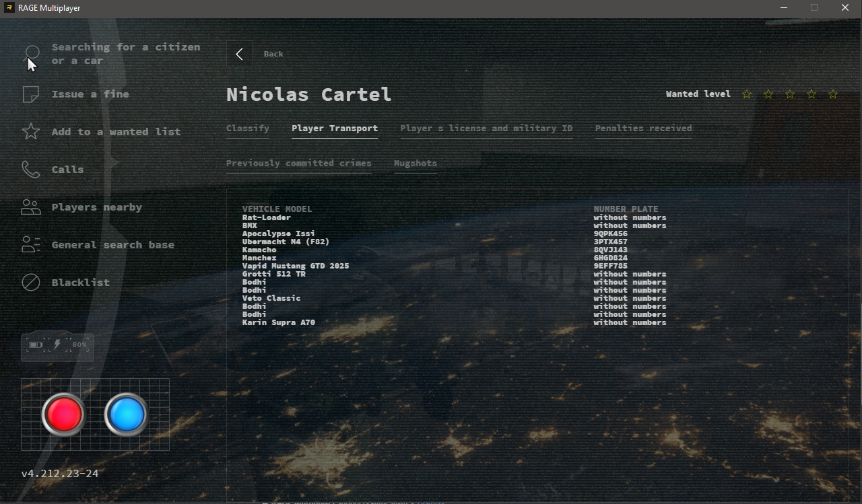
Task: Click the phone icon for Calls
Action: tap(31, 170)
